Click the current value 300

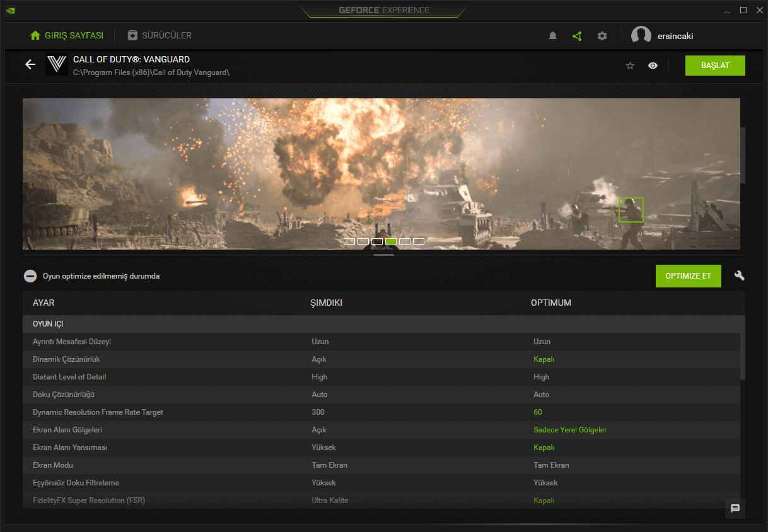click(318, 412)
